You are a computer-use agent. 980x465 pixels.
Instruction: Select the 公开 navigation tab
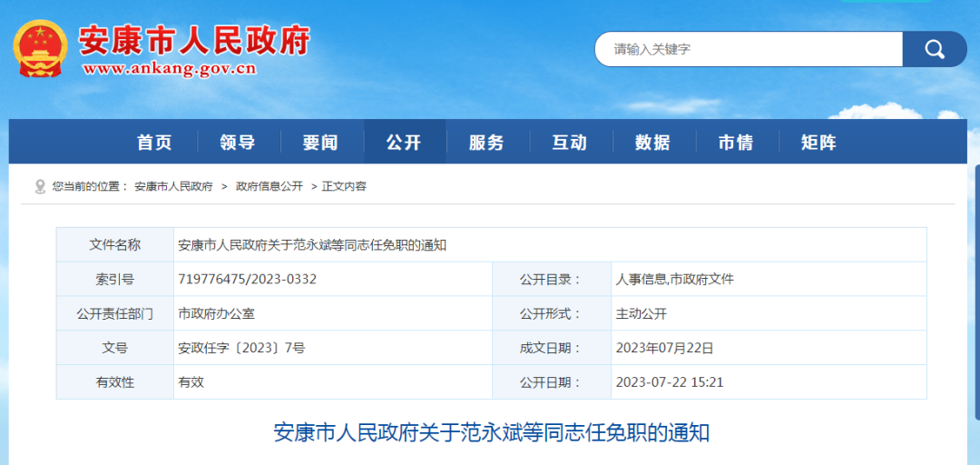click(404, 143)
